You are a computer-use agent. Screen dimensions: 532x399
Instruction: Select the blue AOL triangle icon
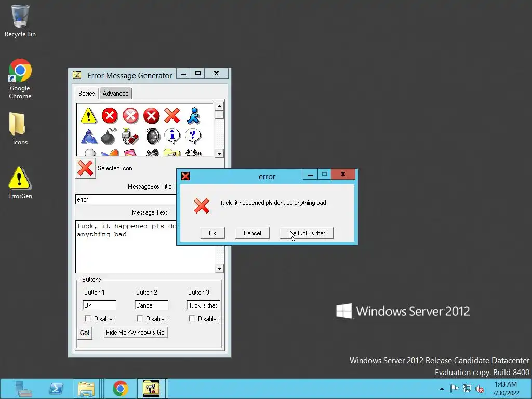point(89,137)
